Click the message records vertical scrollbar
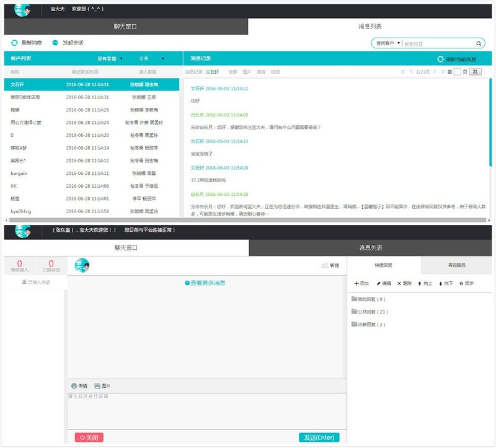 [490, 122]
